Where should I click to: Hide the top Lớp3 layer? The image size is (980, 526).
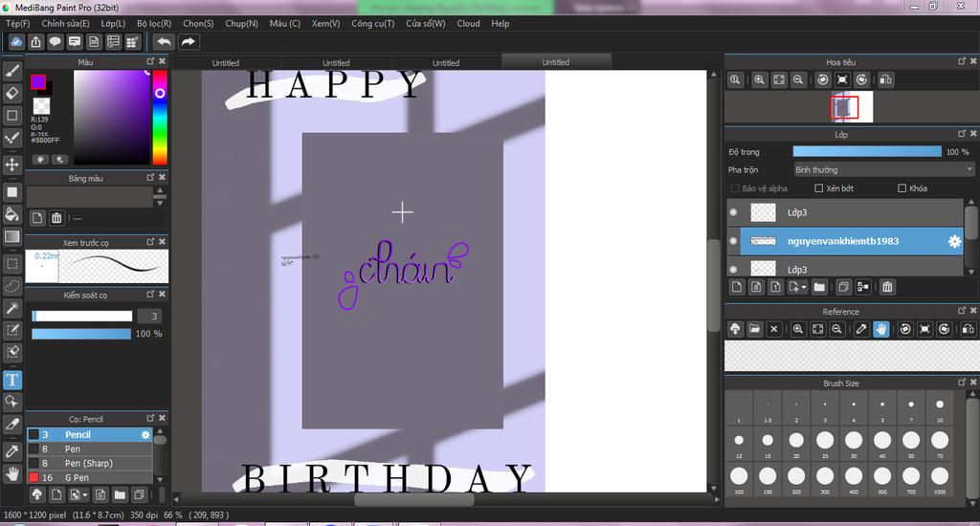click(734, 212)
